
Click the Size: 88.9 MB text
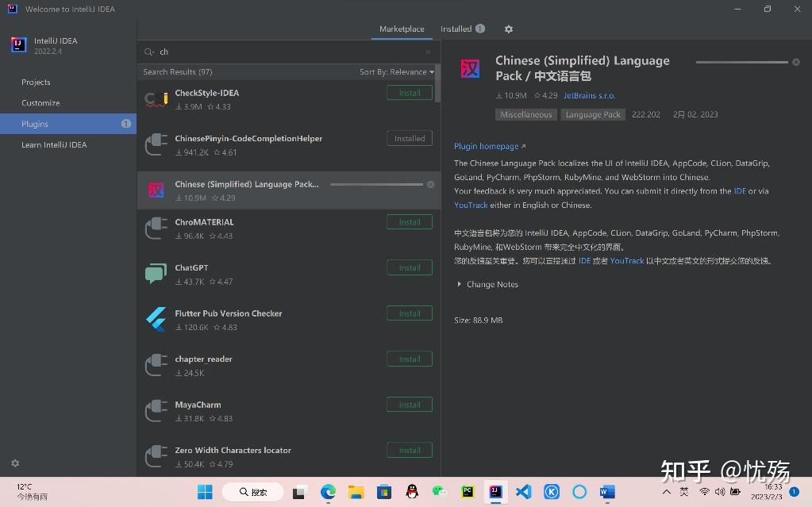479,320
